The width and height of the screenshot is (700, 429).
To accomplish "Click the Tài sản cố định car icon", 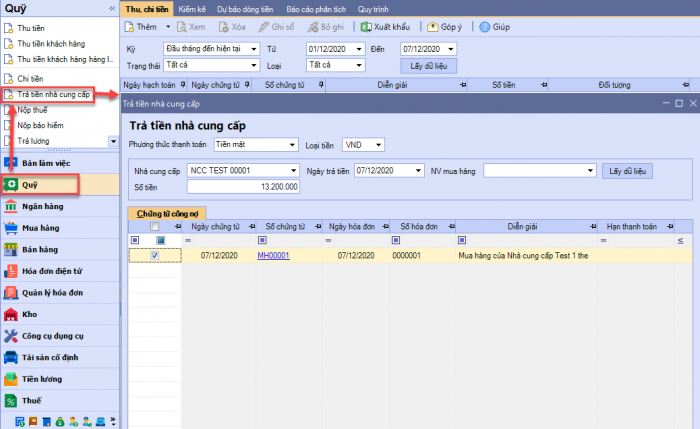I will [11, 357].
